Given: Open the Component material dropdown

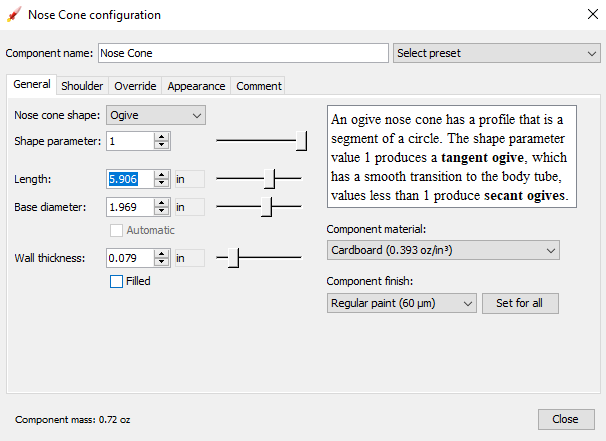Looking at the screenshot, I should click(442, 251).
